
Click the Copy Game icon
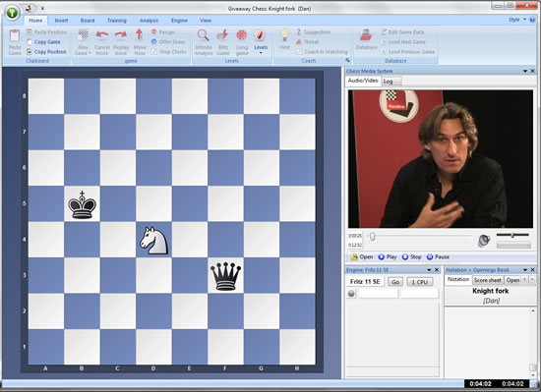(x=30, y=41)
